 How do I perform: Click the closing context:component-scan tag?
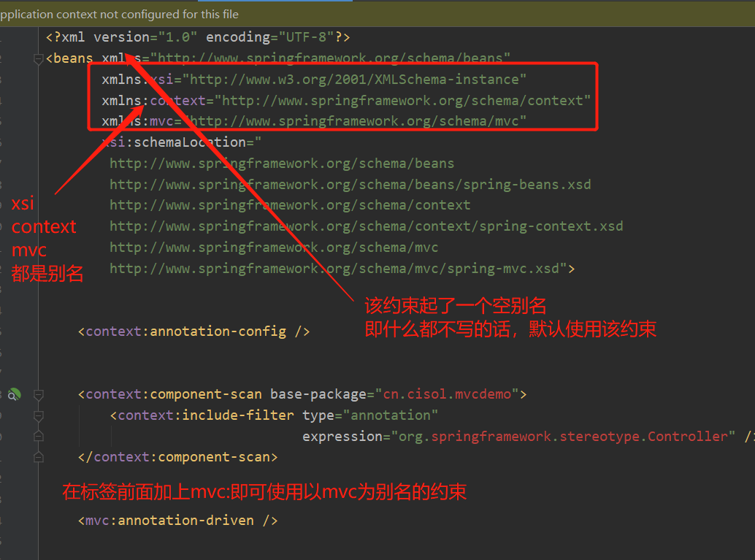(177, 457)
